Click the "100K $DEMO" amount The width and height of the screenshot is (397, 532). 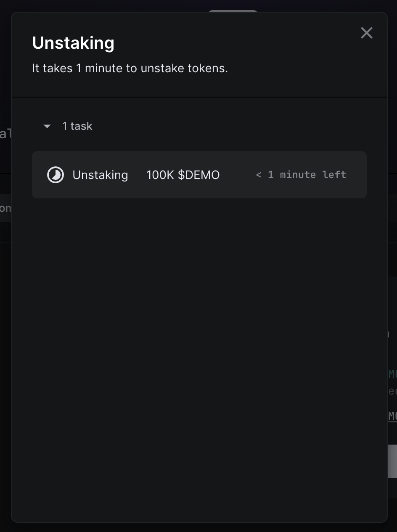(183, 175)
